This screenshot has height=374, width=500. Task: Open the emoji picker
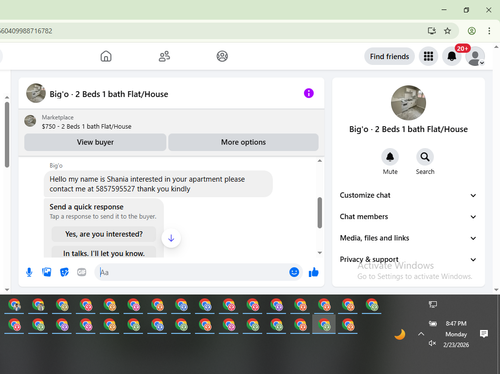(x=294, y=272)
